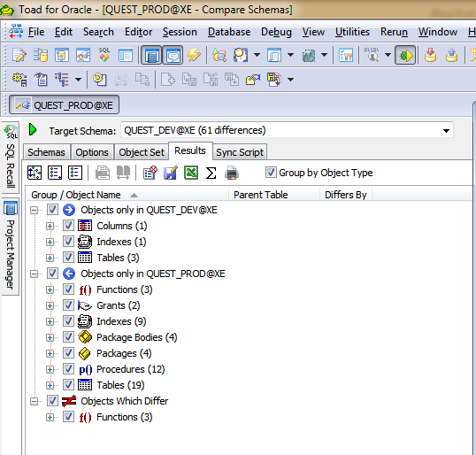This screenshot has height=455, width=476.
Task: Click the green run-with-debugger icon
Action: [405, 55]
